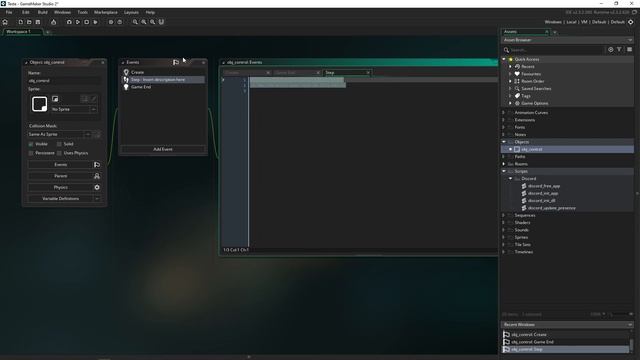Open the Marketplace menu
Image resolution: width=640 pixels, height=360 pixels.
tap(106, 12)
